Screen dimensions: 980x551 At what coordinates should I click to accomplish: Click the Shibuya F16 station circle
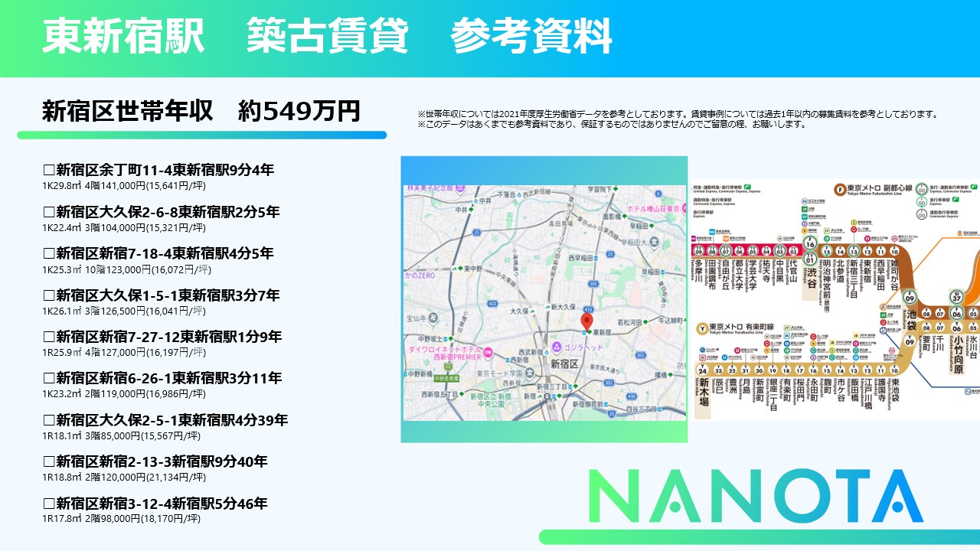[810, 243]
